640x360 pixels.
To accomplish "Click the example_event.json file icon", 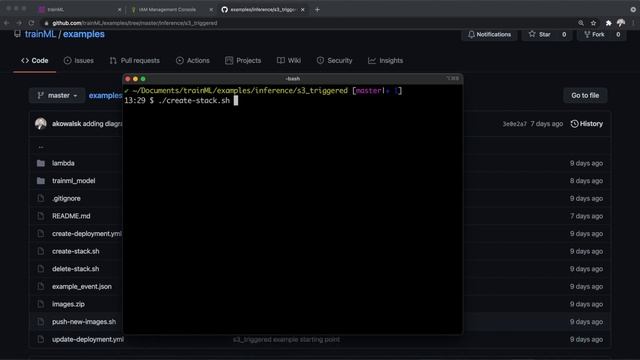I will pyautogui.click(x=41, y=287).
